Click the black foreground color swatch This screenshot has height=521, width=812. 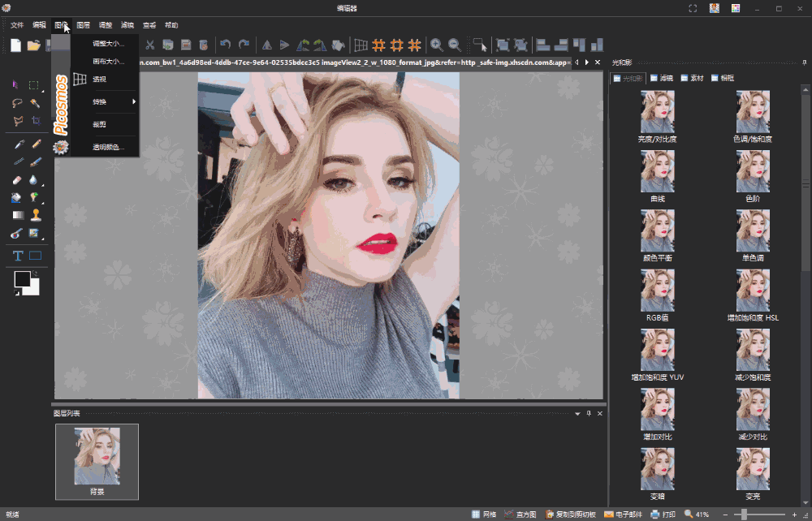click(22, 280)
